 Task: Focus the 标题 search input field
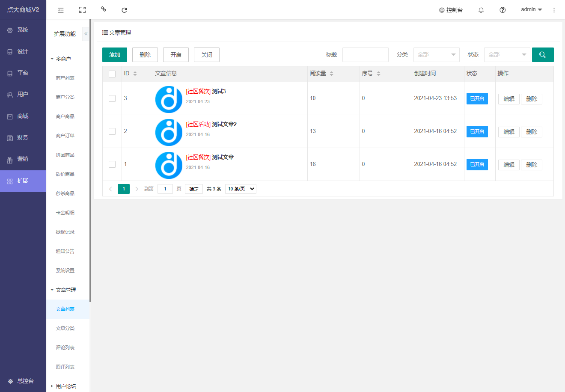coord(366,55)
